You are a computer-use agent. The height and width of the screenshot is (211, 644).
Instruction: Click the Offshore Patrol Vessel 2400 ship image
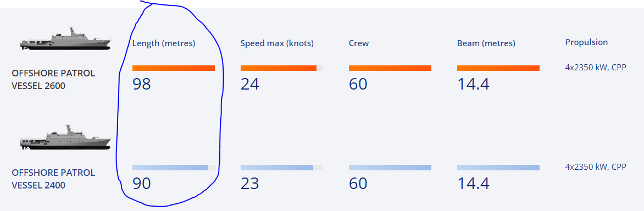65,137
